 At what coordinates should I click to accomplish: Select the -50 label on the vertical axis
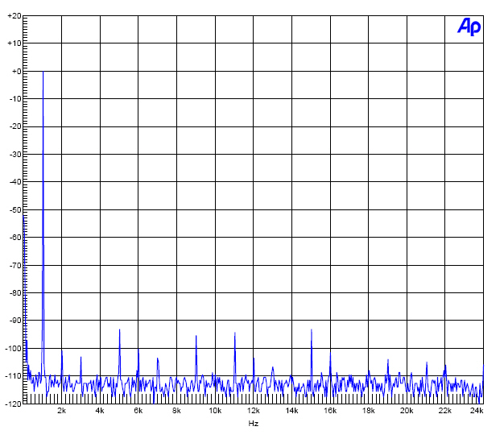tap(14, 209)
